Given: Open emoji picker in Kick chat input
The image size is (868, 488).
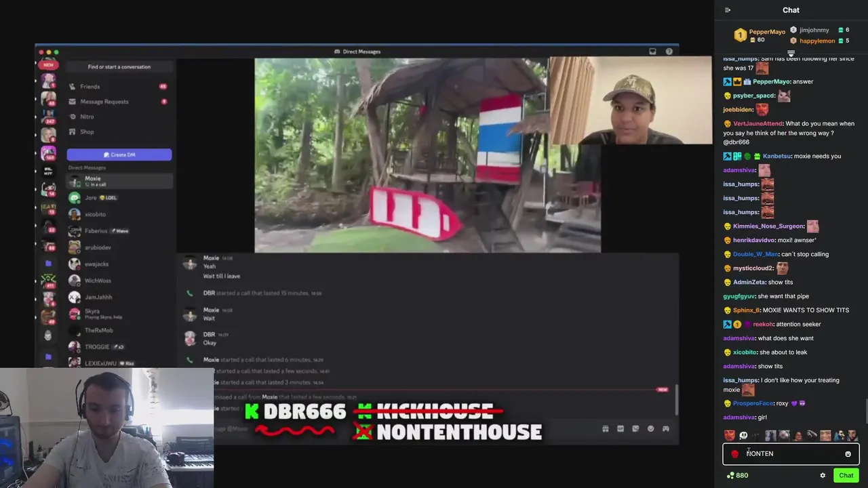Looking at the screenshot, I should [x=848, y=454].
